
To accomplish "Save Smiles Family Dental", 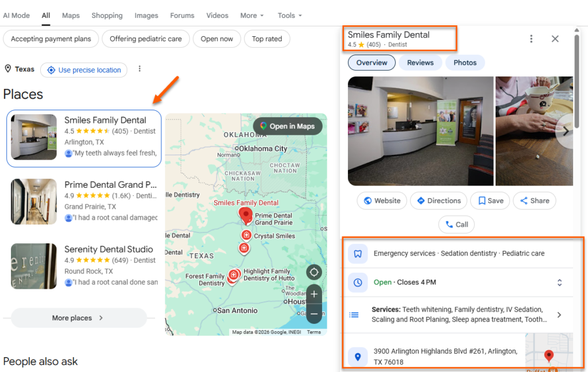I will tap(490, 200).
